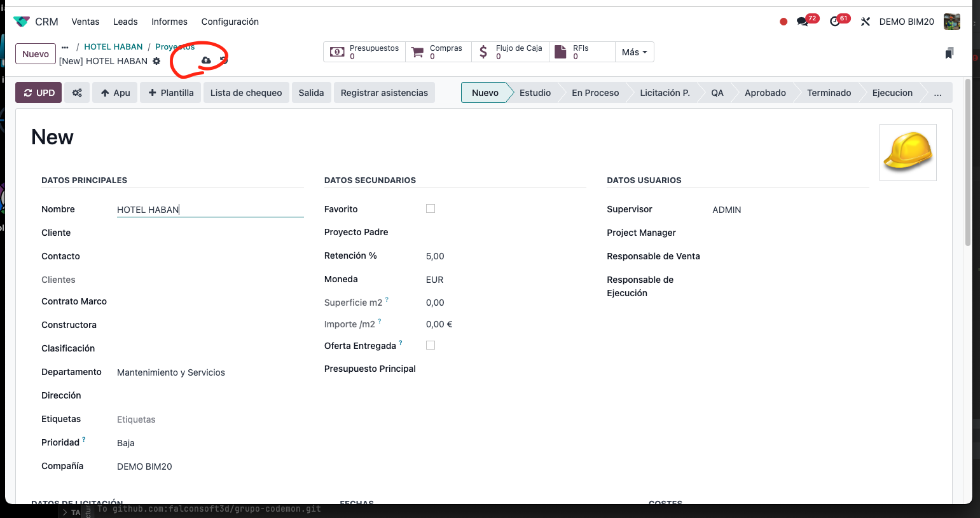Screen dimensions: 980x518
Task: Click into the Nombre text field
Action: (x=210, y=210)
